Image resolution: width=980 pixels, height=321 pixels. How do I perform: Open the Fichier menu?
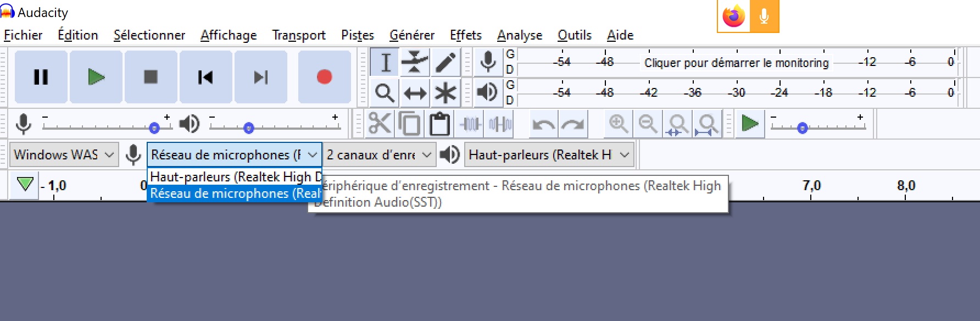coord(23,35)
